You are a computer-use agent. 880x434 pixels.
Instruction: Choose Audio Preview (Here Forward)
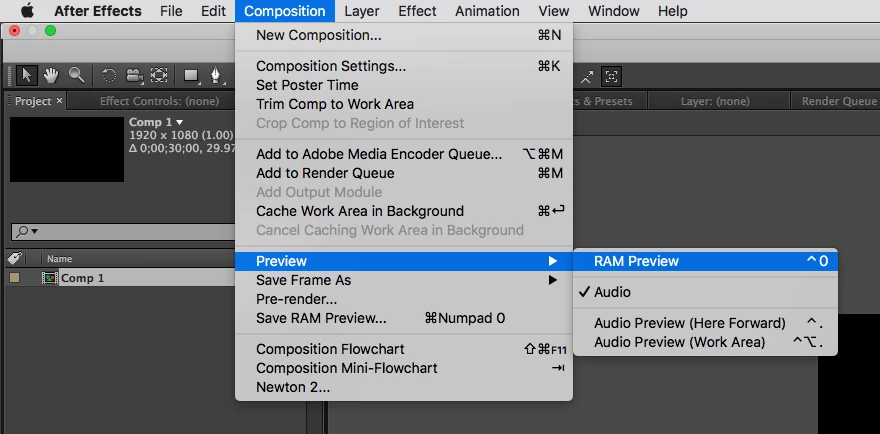click(x=705, y=323)
